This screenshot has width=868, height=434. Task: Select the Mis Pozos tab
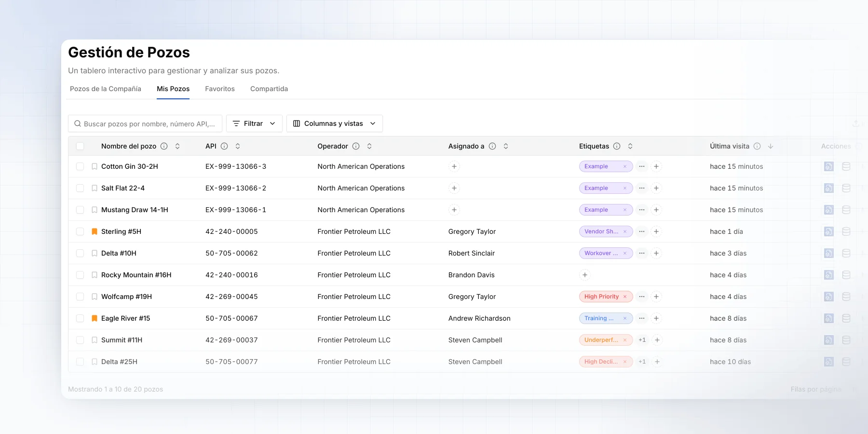pyautogui.click(x=173, y=89)
